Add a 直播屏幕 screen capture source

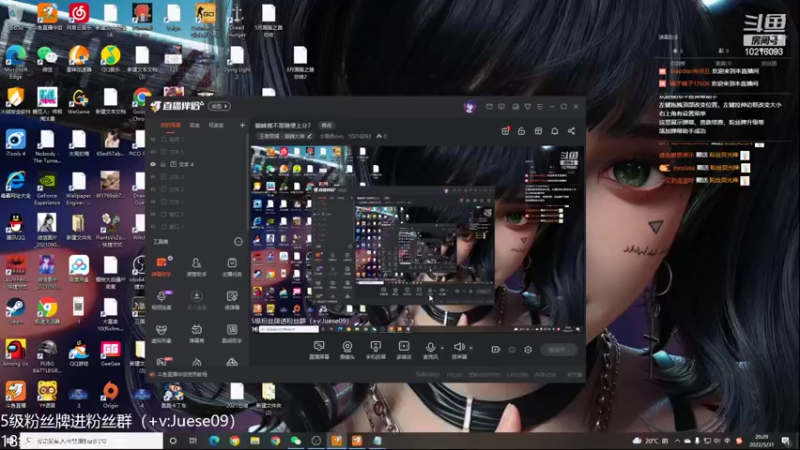click(x=319, y=350)
